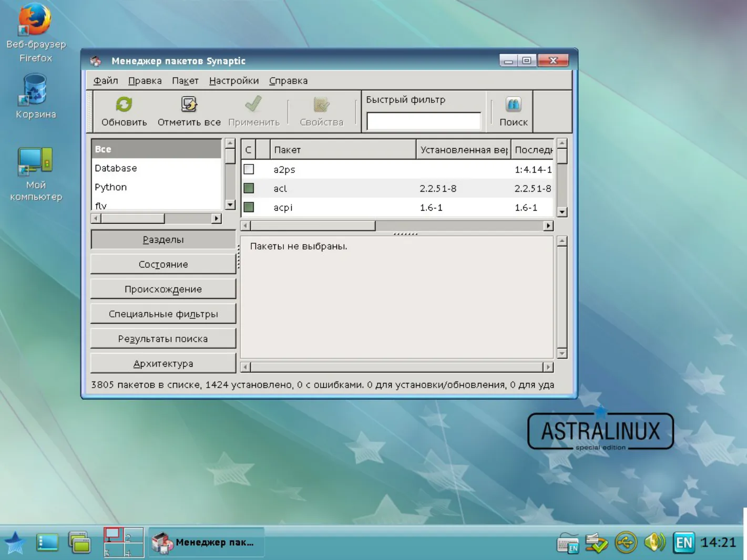This screenshot has width=747, height=560.
Task: Click package list scroll down arrow
Action: pos(562,212)
